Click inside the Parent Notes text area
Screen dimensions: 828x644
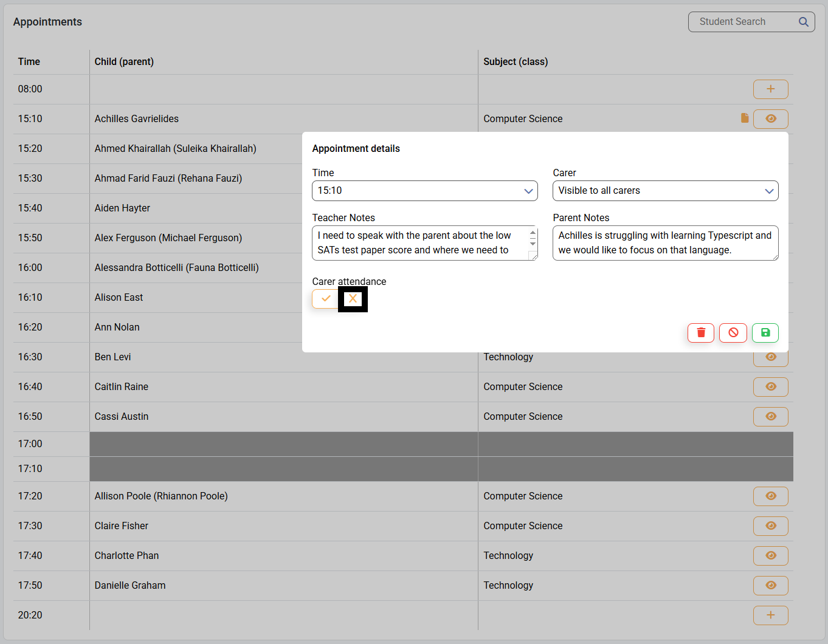click(x=665, y=243)
